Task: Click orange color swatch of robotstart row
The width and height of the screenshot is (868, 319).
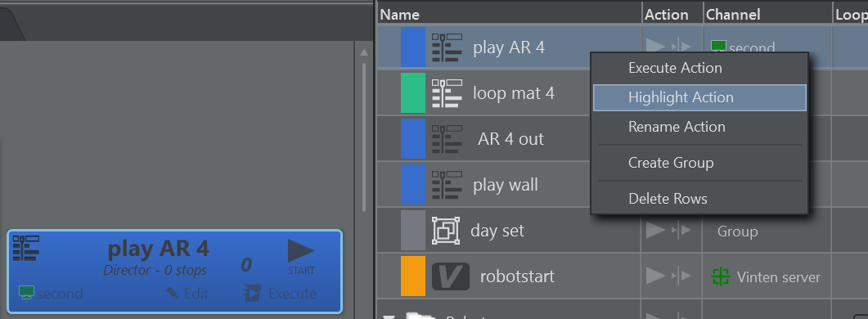Action: (413, 276)
